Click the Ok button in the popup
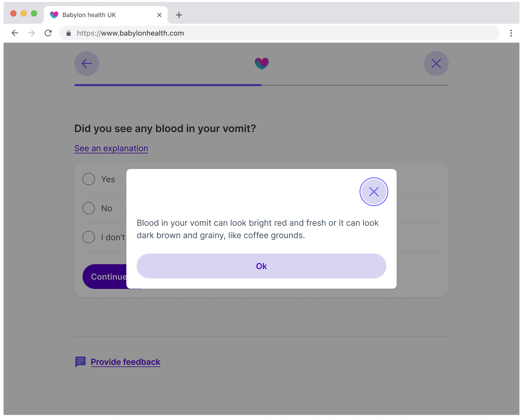 tap(261, 266)
